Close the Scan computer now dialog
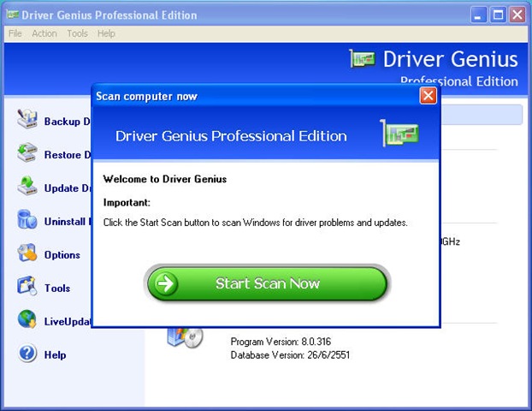532x411 pixels. tap(429, 96)
